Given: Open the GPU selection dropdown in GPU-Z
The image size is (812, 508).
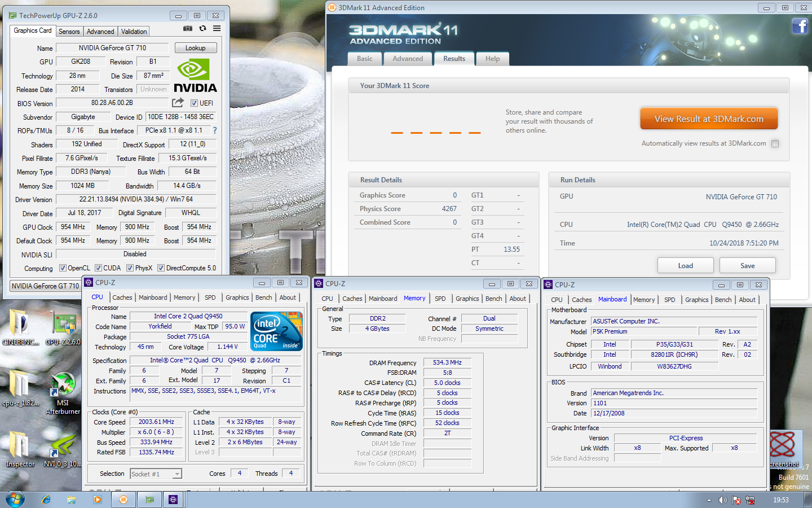Looking at the screenshot, I should click(45, 286).
